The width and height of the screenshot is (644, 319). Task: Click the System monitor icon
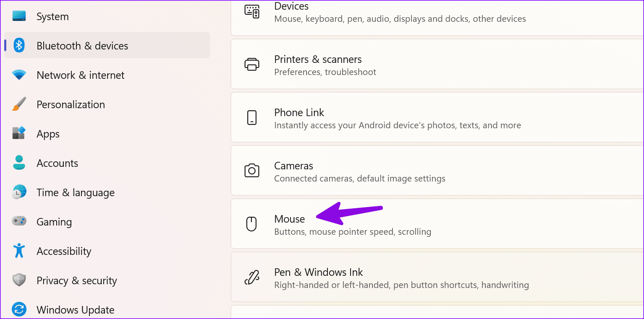pyautogui.click(x=19, y=16)
